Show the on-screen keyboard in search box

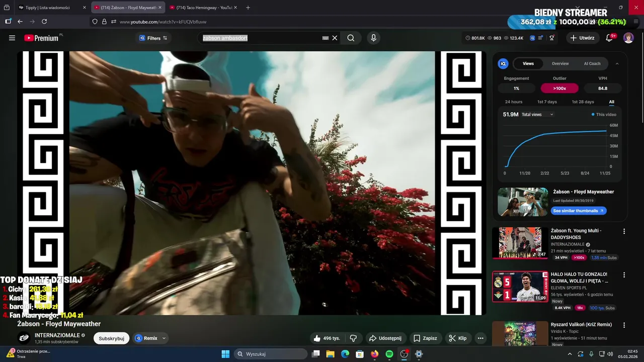tap(326, 38)
